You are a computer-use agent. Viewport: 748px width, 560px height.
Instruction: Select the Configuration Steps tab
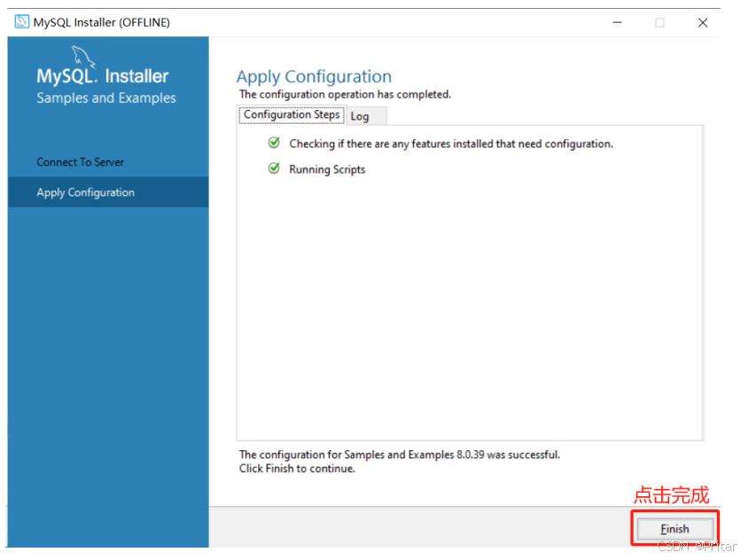[x=292, y=115]
